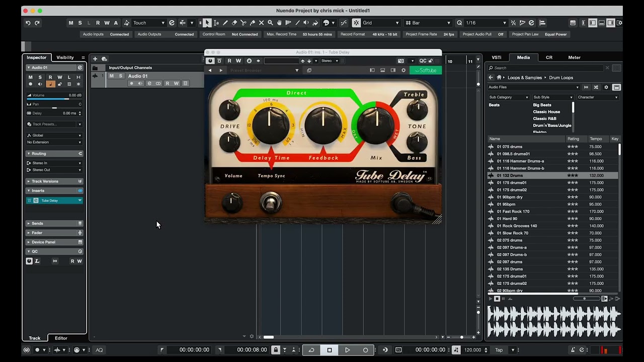Viewport: 644px width, 362px height.
Task: Redo the last undone action
Action: [37, 23]
